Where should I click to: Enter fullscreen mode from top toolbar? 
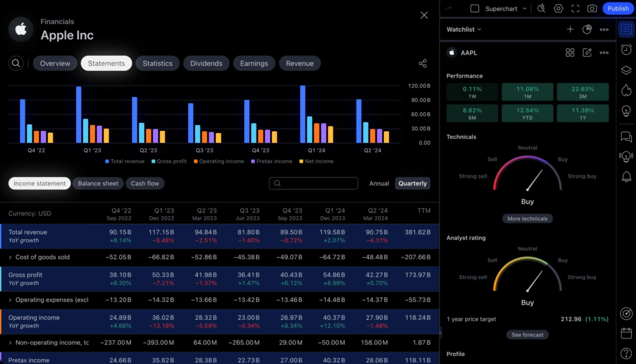pyautogui.click(x=575, y=9)
